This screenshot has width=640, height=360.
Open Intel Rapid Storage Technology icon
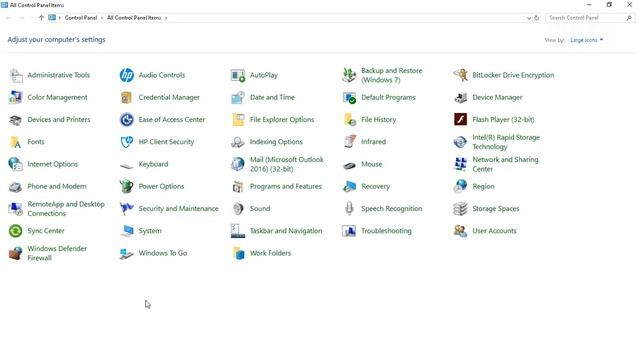460,142
